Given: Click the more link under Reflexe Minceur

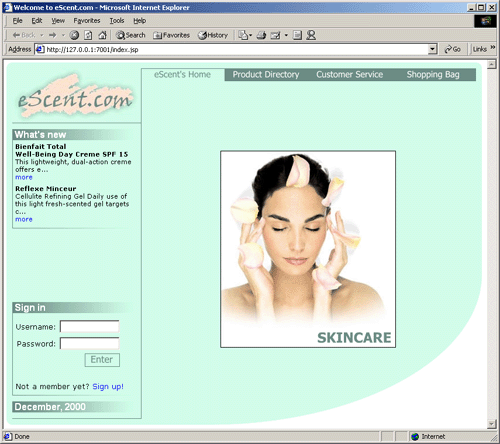Looking at the screenshot, I should point(24,219).
